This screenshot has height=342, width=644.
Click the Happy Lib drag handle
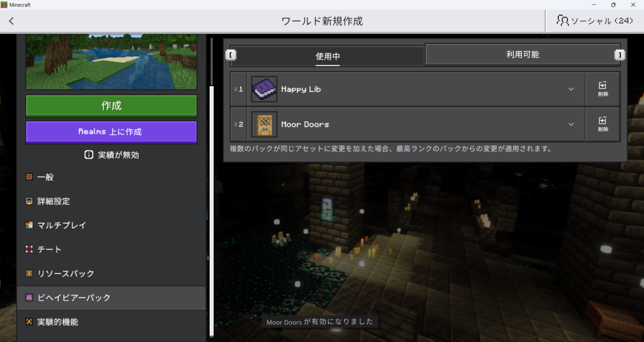235,89
